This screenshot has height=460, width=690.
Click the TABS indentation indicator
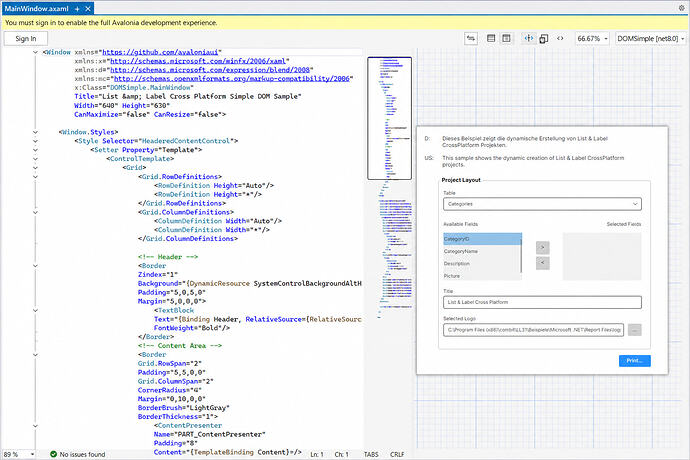coord(371,454)
